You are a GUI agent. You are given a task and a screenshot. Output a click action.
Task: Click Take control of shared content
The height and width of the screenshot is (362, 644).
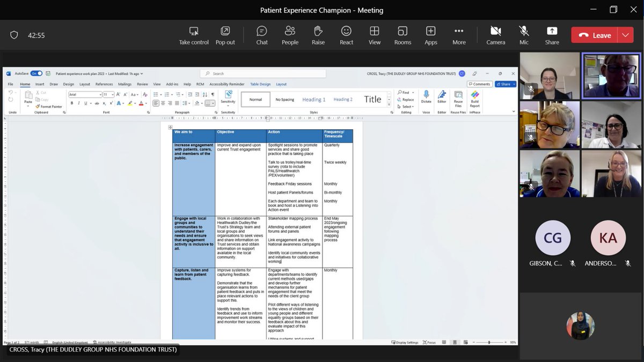point(194,35)
